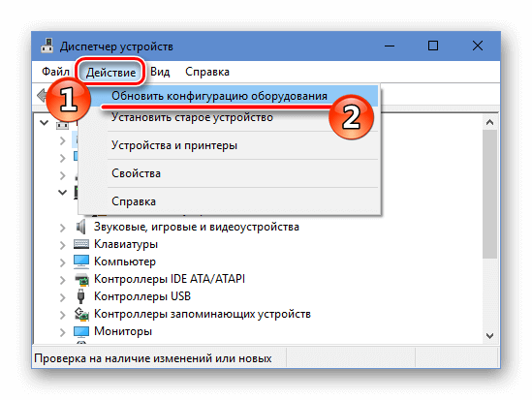Click the storage controller icon
The height and width of the screenshot is (400, 532).
(x=81, y=314)
